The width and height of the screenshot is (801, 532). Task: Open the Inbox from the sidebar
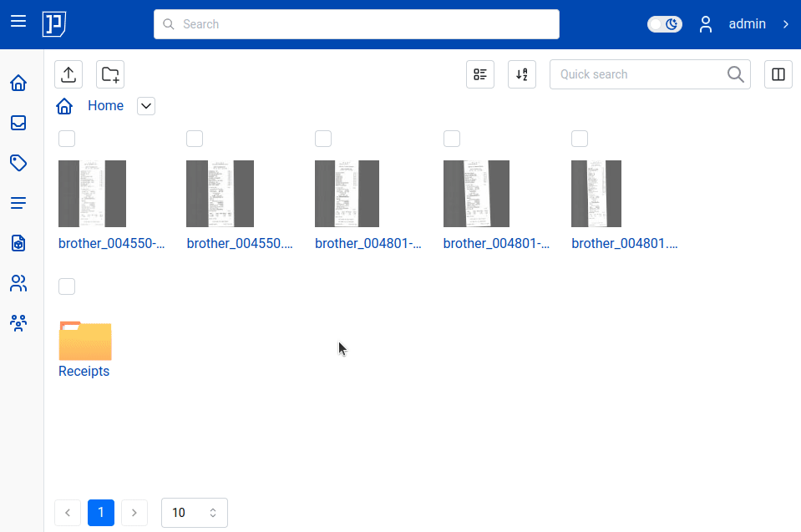pyautogui.click(x=18, y=123)
